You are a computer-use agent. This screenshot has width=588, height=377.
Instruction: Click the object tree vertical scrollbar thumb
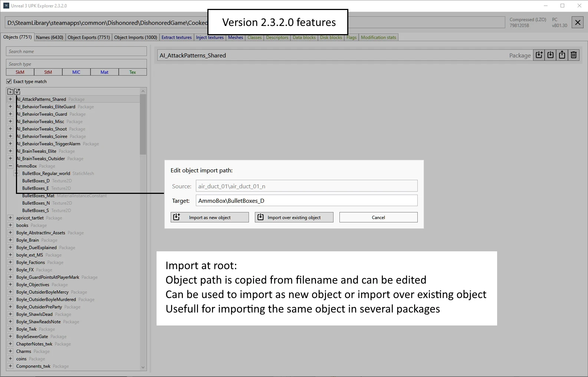point(143,124)
